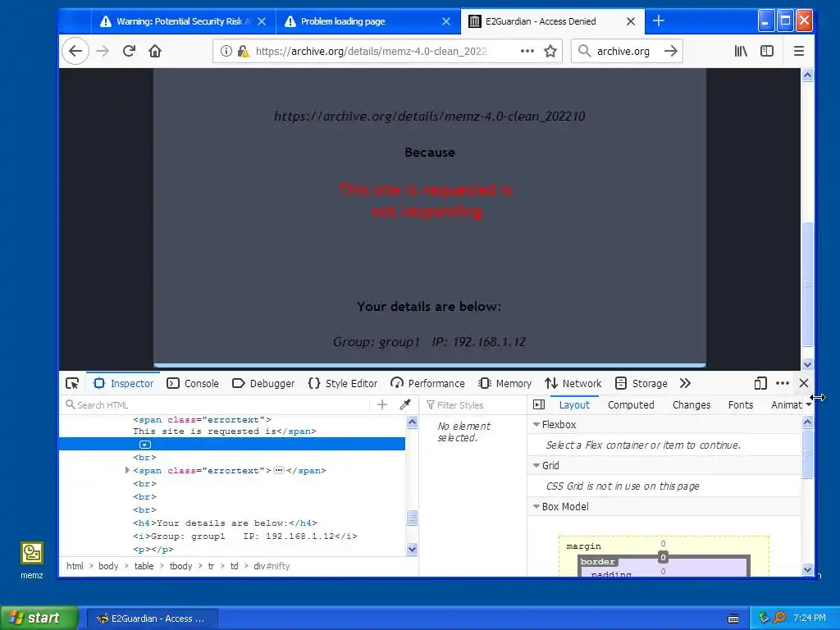Toggle the Firefox sidebar view
This screenshot has height=630, width=840.
767,52
